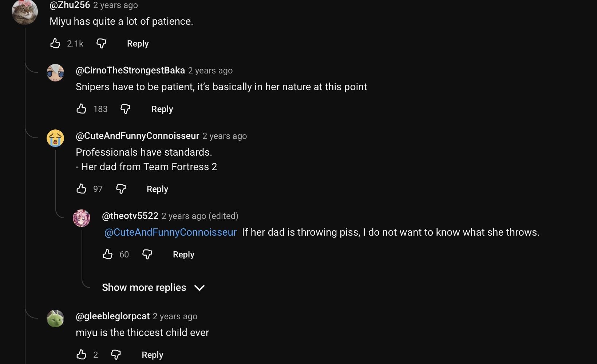
Task: Like @gleebleglorpcat's reply
Action: pyautogui.click(x=81, y=355)
